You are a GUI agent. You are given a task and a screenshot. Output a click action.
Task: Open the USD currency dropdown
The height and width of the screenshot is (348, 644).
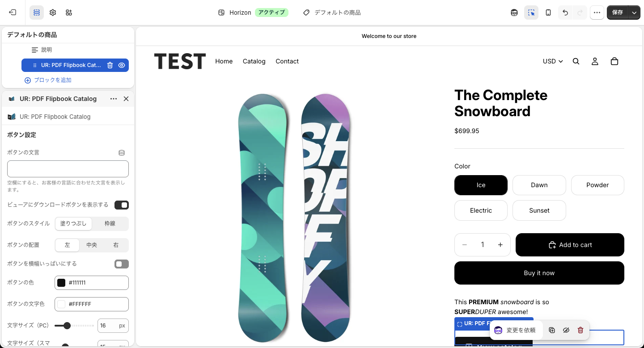click(553, 61)
